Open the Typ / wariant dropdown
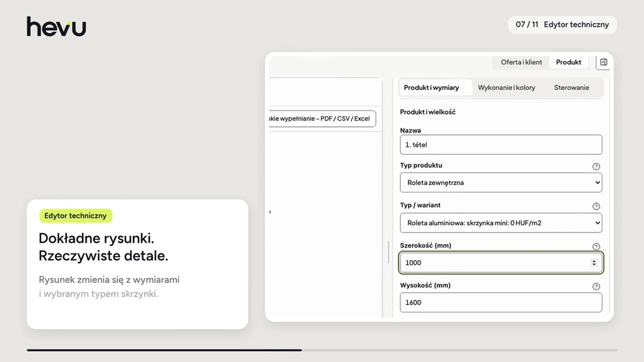 [501, 223]
